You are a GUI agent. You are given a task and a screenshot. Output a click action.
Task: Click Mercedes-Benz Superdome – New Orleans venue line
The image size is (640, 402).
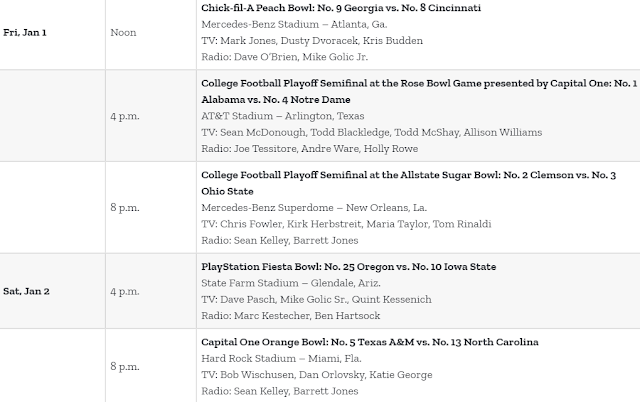(314, 207)
